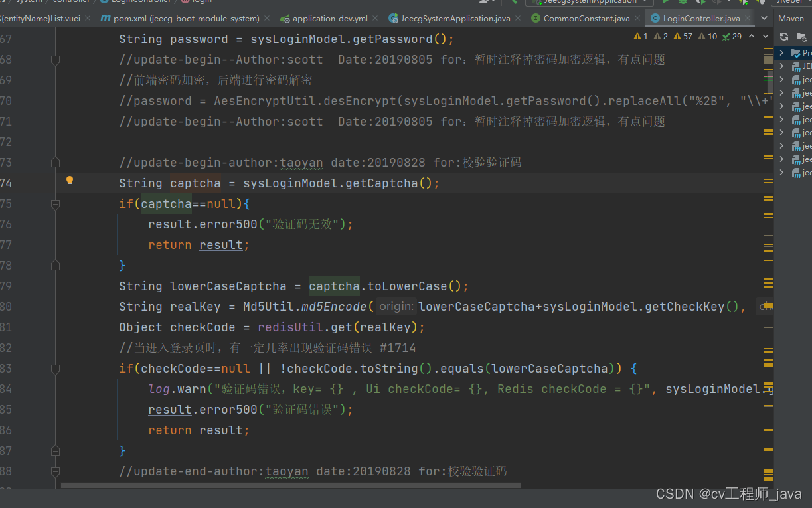This screenshot has height=508, width=812.
Task: Switch to CommonConstant.java tab
Action: 586,19
